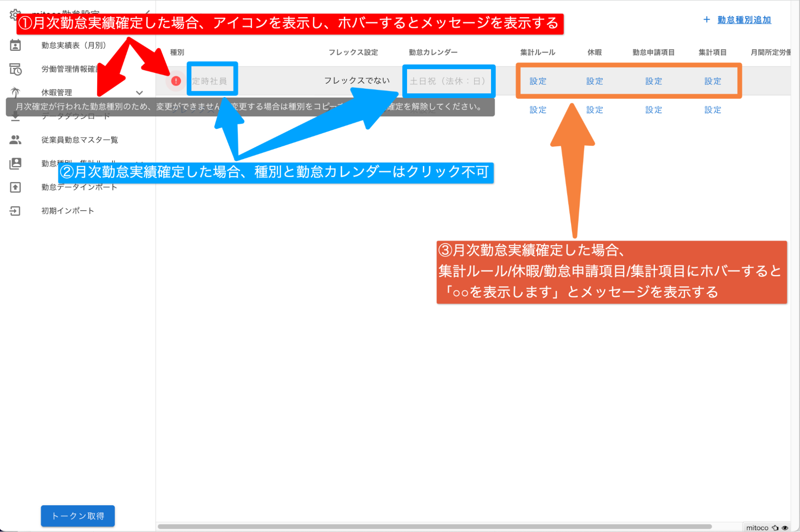The width and height of the screenshot is (800, 532).
Task: Open 初期インポート menu item
Action: click(x=68, y=211)
